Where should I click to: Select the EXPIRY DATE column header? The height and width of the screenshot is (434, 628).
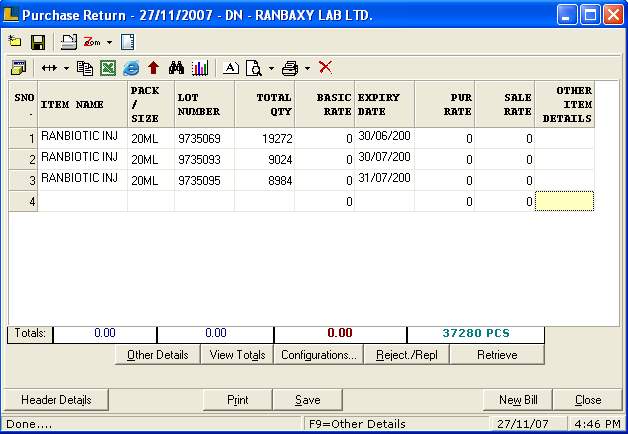coord(384,104)
